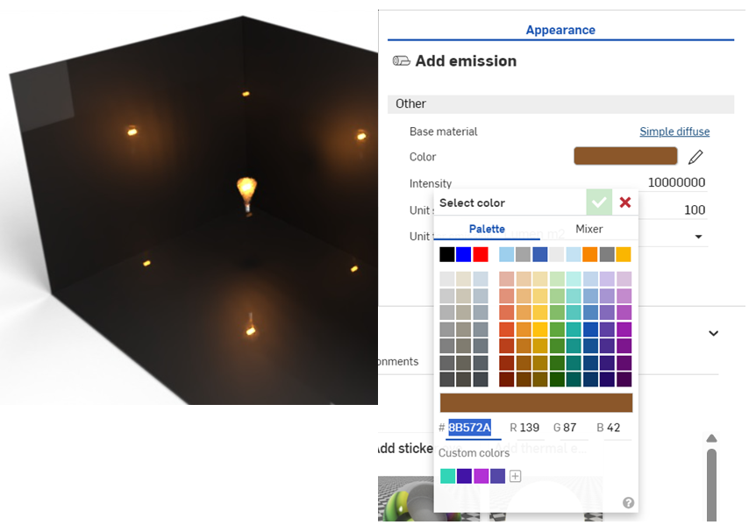Collapse section using the chevron down arrow
This screenshot has width=756, height=532.
click(713, 333)
